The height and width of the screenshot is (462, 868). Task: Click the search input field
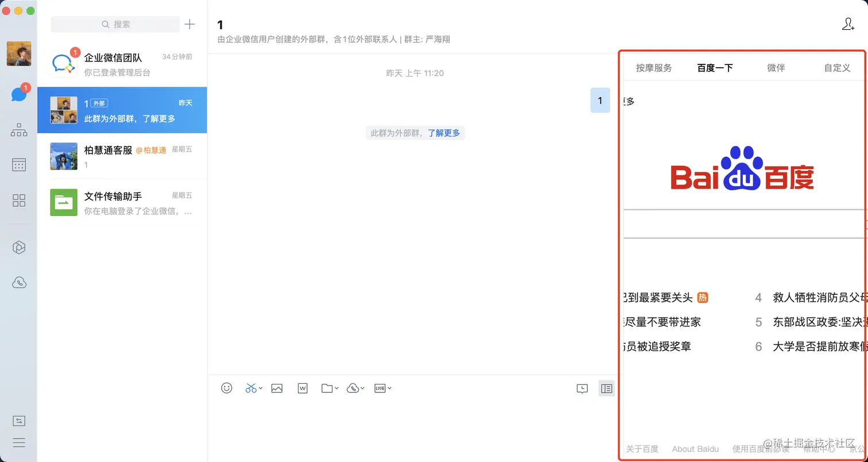point(115,24)
